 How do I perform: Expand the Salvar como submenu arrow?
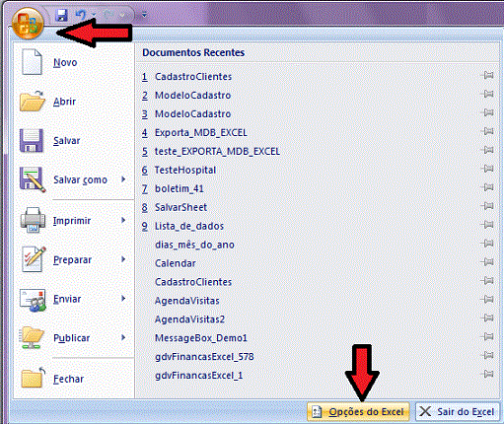pyautogui.click(x=123, y=179)
